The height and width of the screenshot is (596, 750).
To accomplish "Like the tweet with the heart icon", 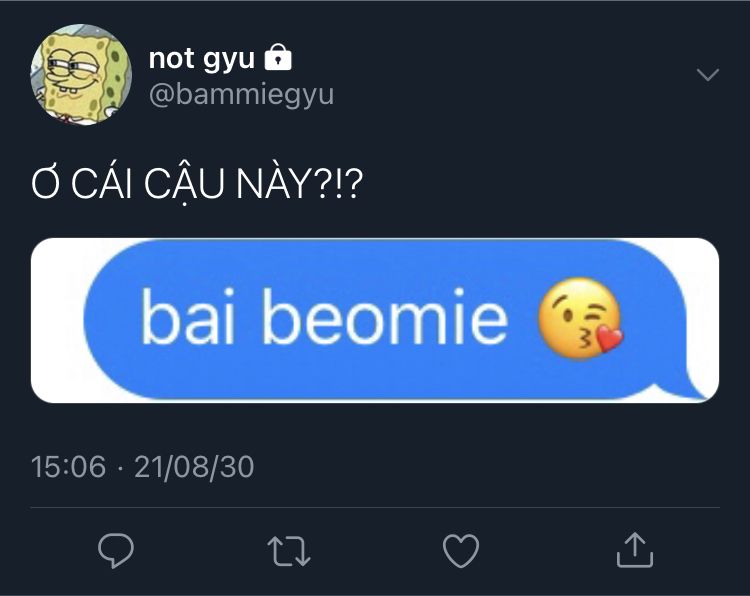I will click(x=461, y=551).
